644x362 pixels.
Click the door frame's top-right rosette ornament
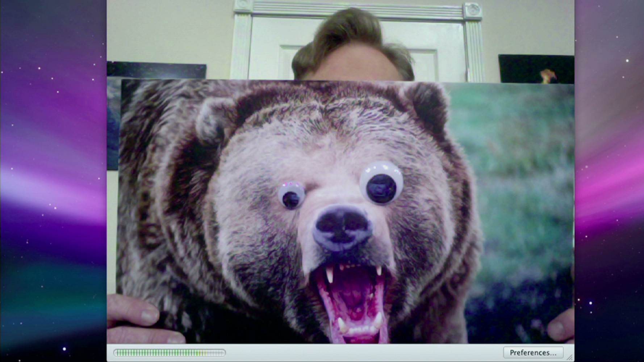(x=472, y=10)
